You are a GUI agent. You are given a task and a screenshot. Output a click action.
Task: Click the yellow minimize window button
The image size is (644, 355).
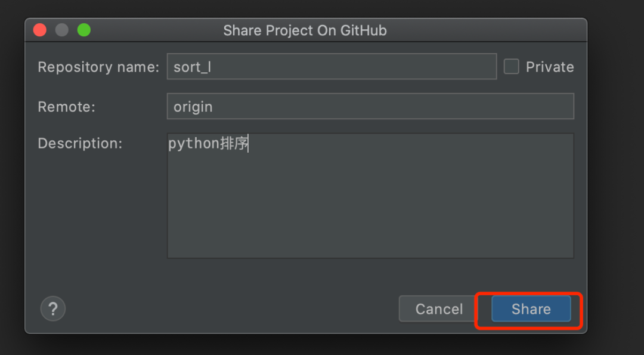[x=62, y=30]
